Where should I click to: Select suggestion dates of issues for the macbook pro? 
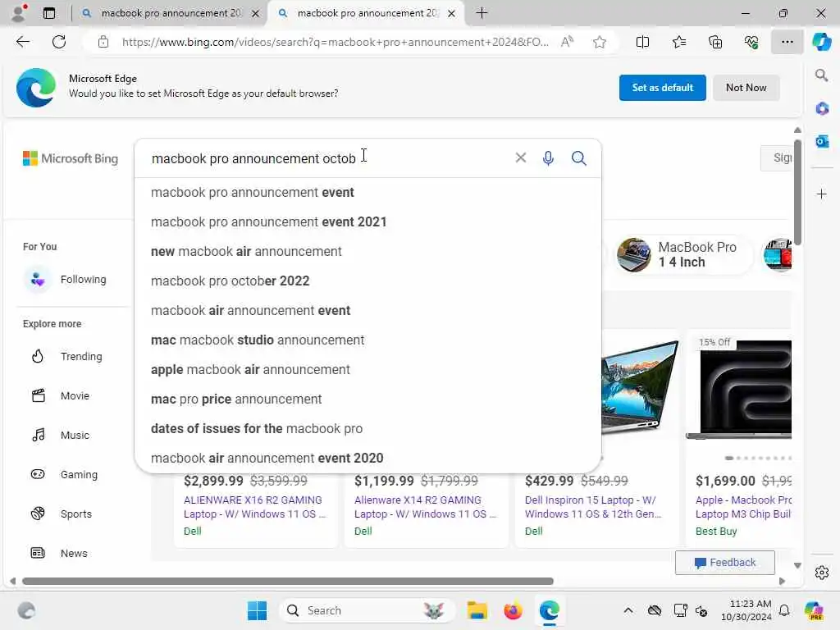coord(367,428)
